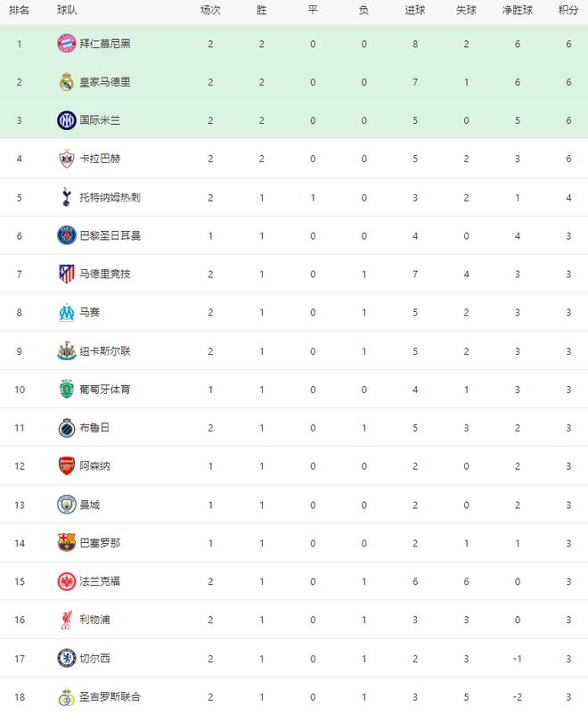Click the 积分 column header

pyautogui.click(x=568, y=10)
